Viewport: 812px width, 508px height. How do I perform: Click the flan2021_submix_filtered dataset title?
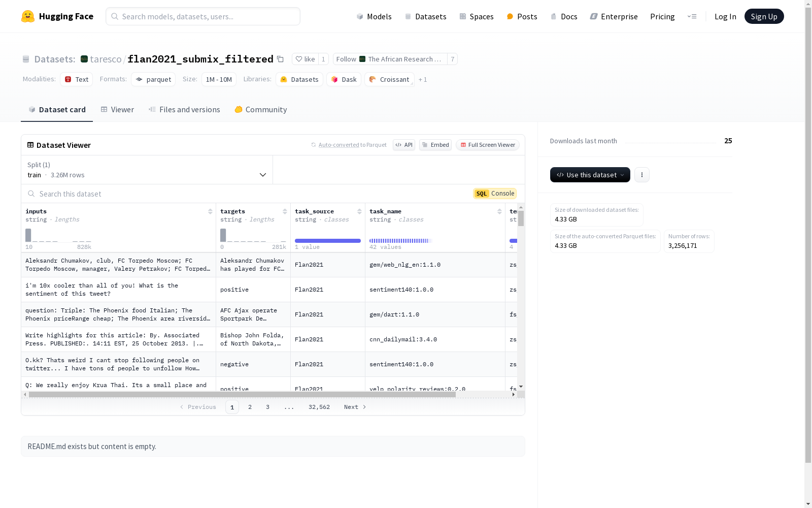click(x=200, y=59)
